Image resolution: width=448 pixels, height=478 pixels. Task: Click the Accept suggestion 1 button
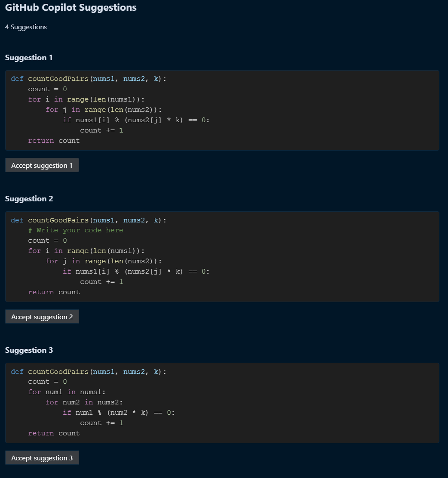pyautogui.click(x=42, y=166)
